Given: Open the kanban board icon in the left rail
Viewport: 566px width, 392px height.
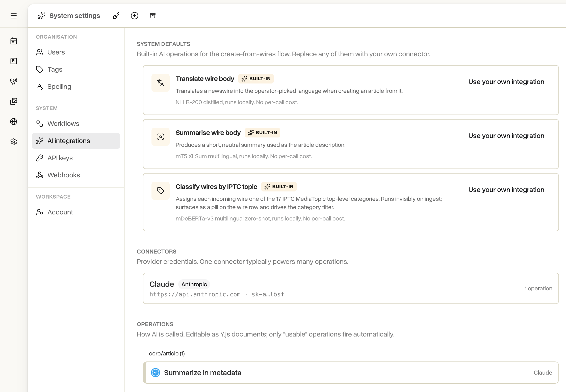Looking at the screenshot, I should tap(14, 61).
